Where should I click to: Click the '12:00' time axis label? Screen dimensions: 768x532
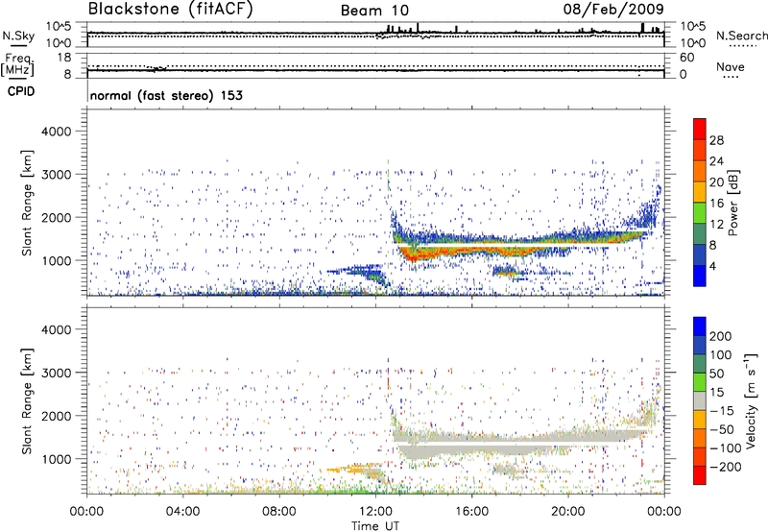click(375, 512)
